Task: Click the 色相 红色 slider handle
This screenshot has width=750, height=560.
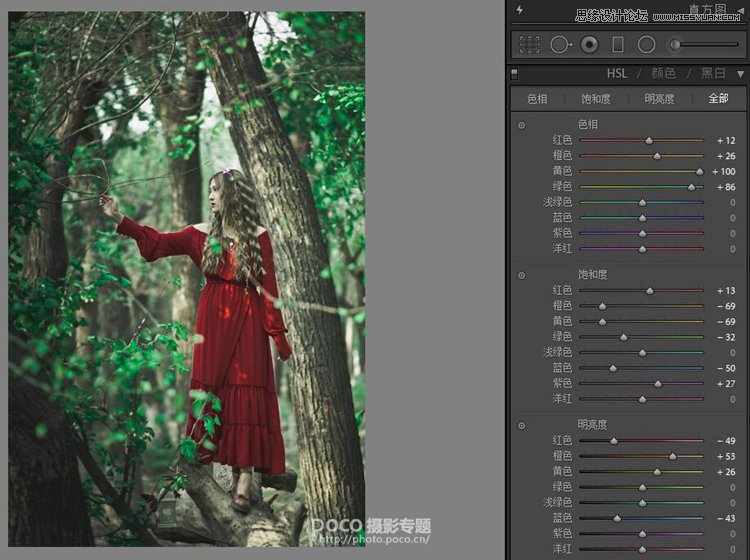Action: tap(649, 141)
